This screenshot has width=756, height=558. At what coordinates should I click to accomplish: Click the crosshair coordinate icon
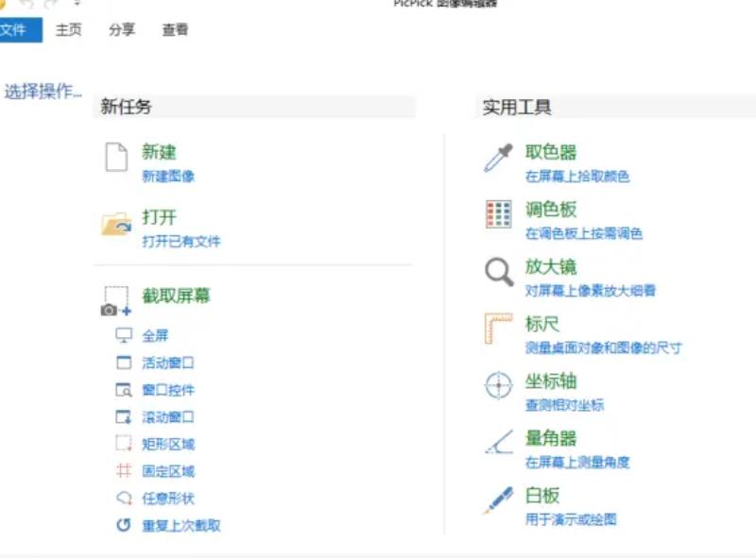(499, 385)
